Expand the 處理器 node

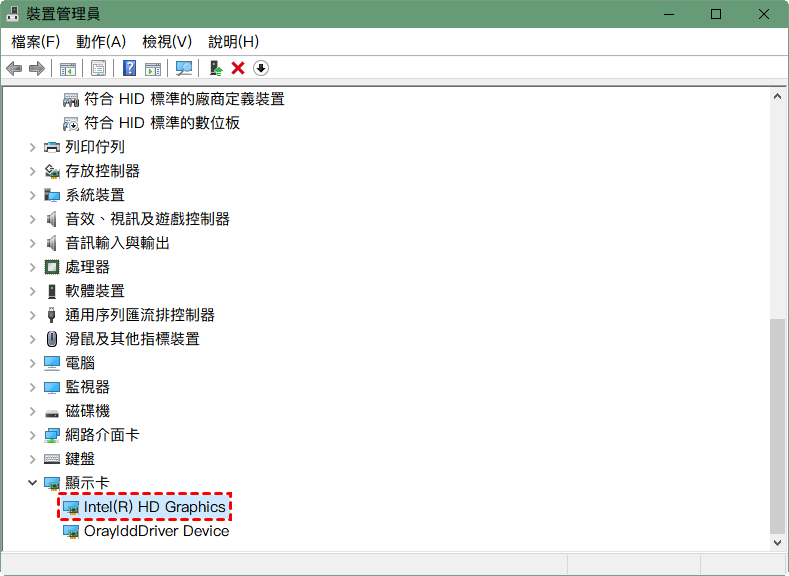(33, 267)
